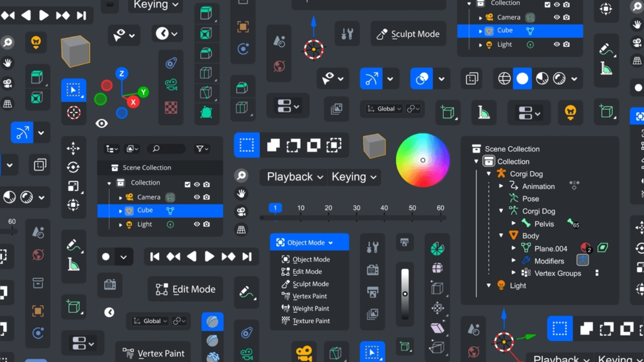The height and width of the screenshot is (362, 644).
Task: Select the pink Shear tool icon
Action: (x=437, y=328)
